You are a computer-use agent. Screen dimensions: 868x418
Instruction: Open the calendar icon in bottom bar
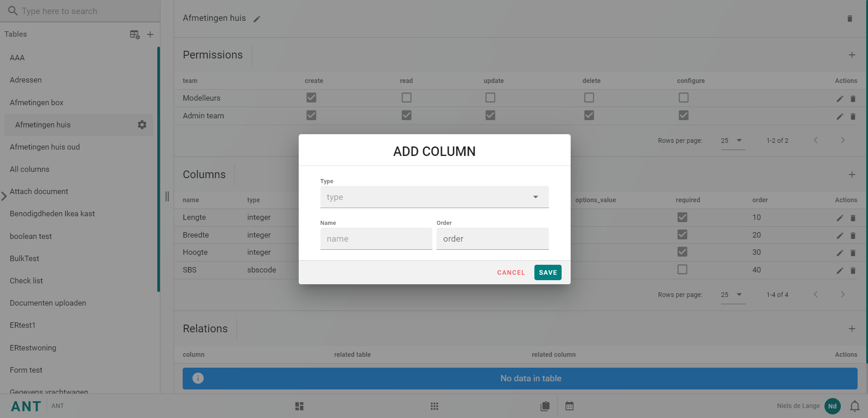(569, 406)
